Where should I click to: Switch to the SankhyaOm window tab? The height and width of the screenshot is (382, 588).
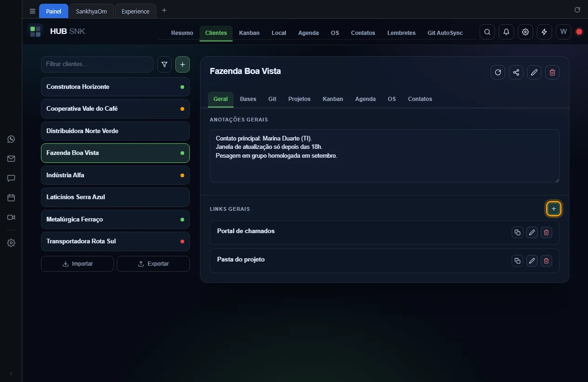[91, 11]
